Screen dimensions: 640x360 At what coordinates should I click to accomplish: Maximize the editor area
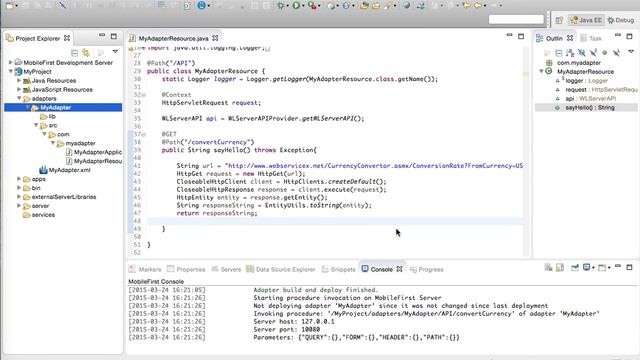[521, 36]
